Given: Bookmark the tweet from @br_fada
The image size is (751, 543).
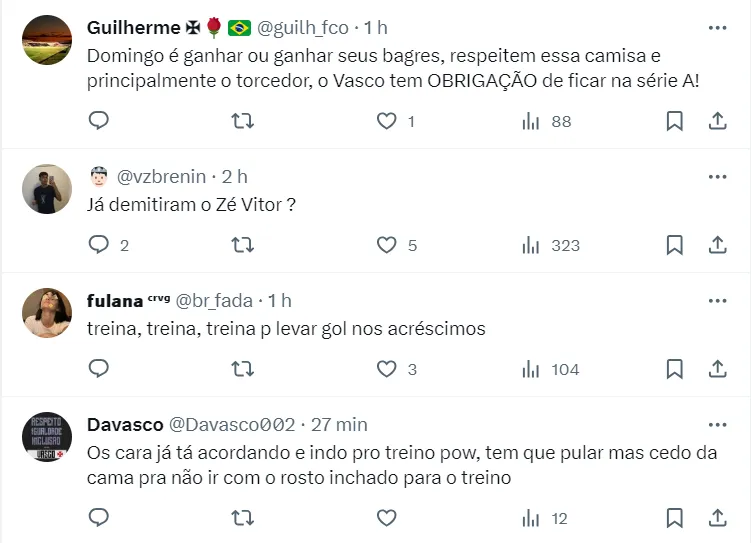Looking at the screenshot, I should point(675,369).
